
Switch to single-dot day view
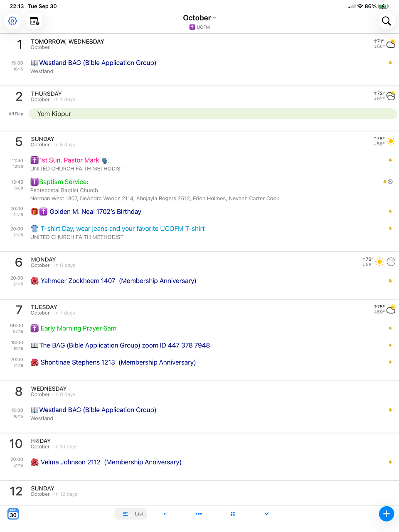(x=165, y=514)
